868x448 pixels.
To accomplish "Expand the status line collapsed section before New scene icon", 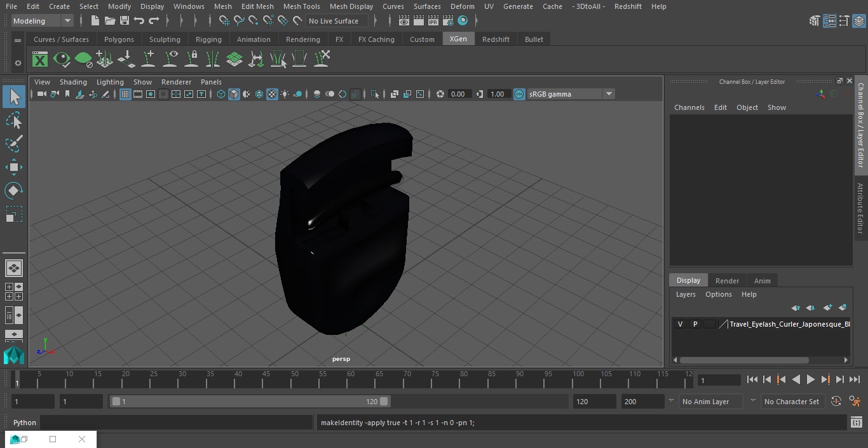I will coord(81,21).
